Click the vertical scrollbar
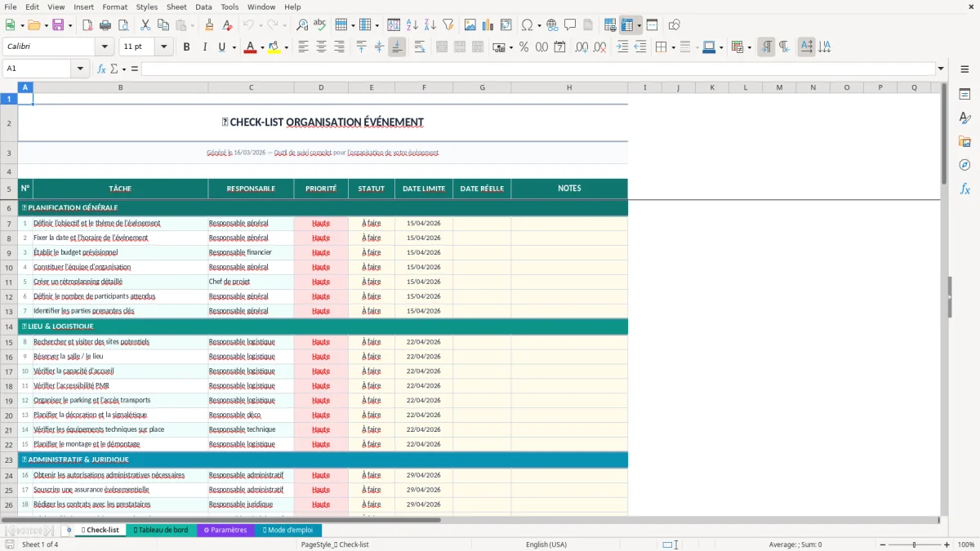The image size is (980, 551). click(944, 298)
